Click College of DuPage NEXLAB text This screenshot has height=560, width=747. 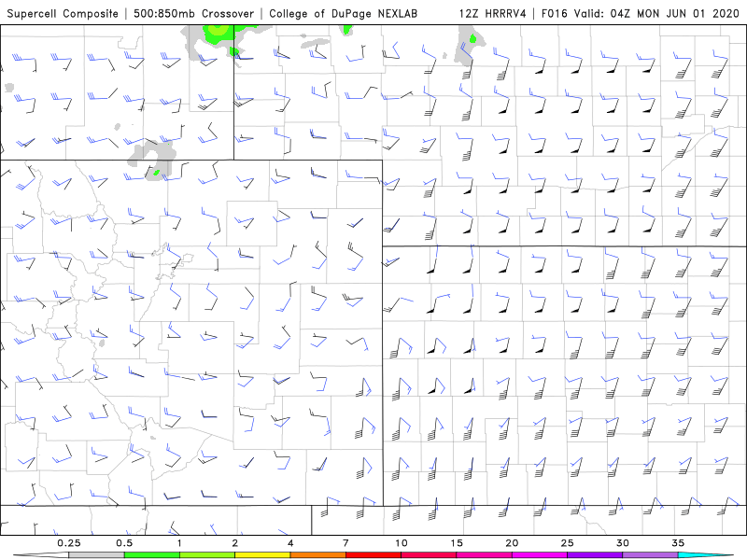343,13
